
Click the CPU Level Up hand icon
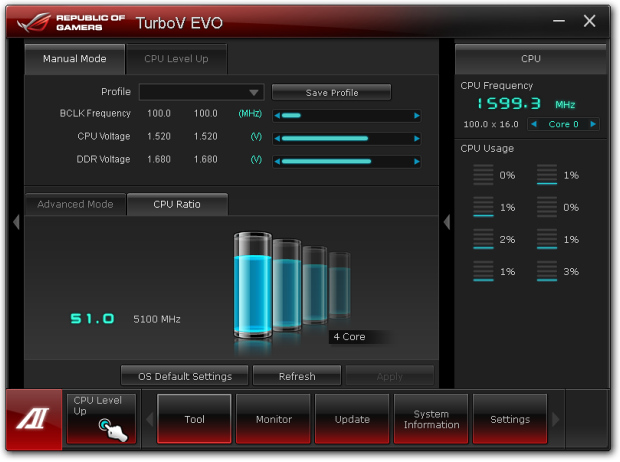(x=113, y=430)
